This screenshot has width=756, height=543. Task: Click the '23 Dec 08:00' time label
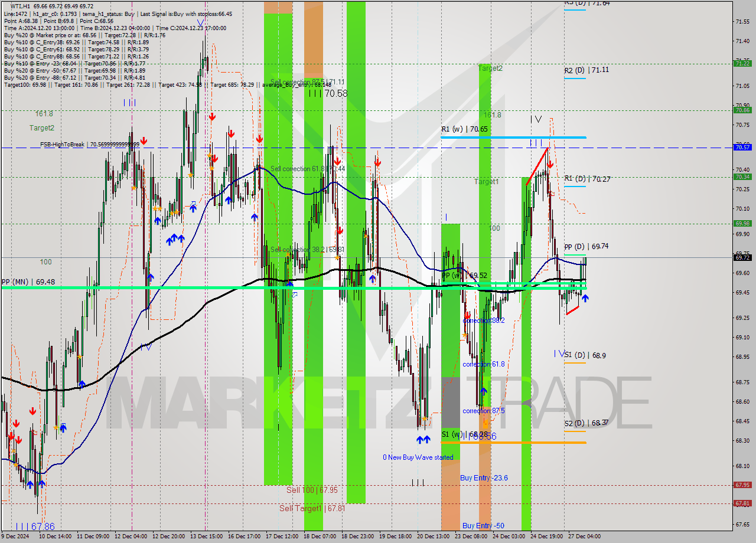click(470, 537)
